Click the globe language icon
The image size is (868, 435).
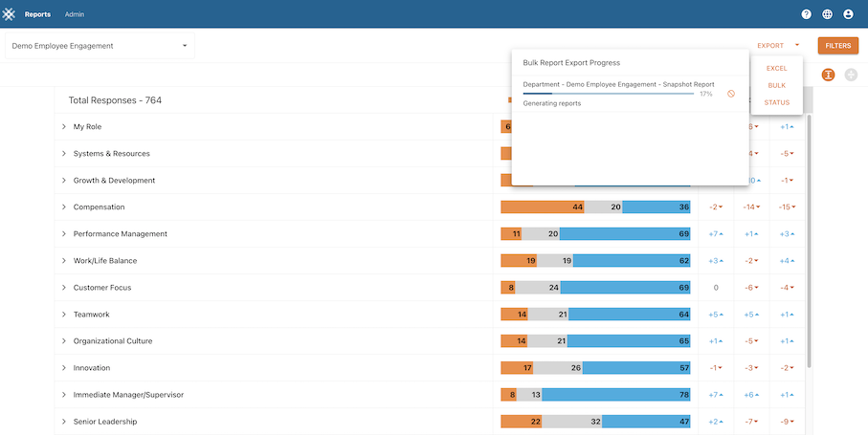click(x=827, y=14)
